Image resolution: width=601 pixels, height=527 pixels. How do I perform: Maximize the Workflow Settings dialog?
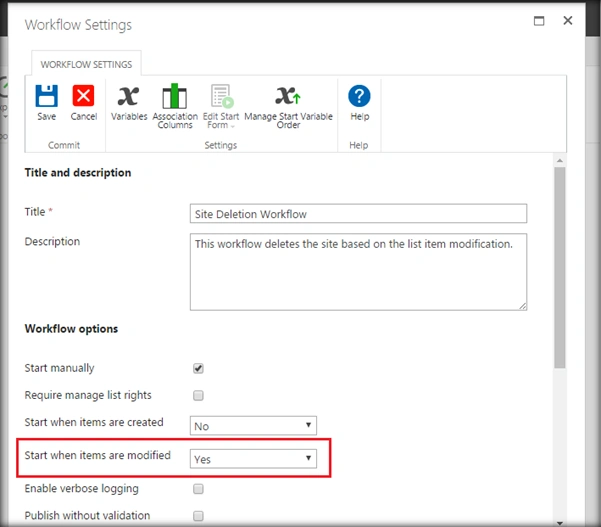539,21
